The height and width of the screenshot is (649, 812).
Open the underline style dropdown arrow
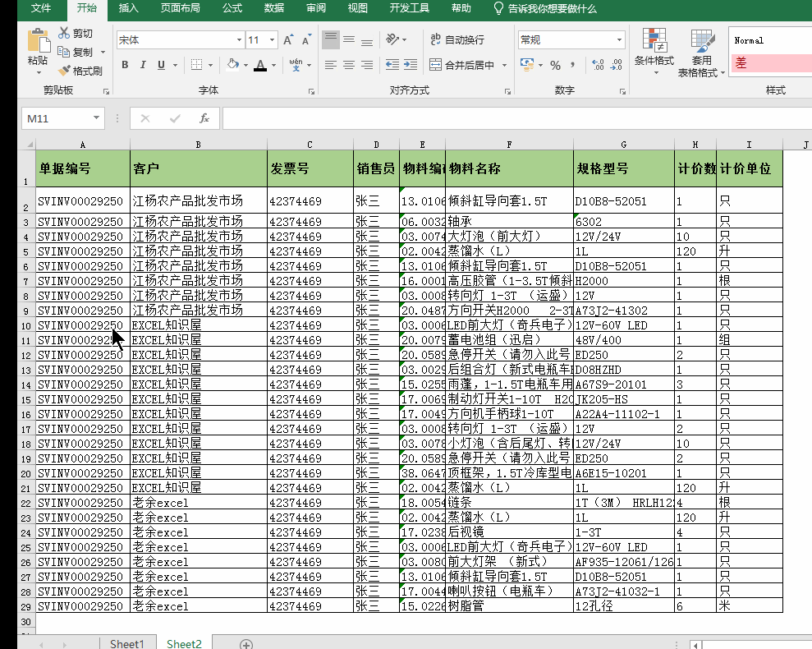coord(175,66)
